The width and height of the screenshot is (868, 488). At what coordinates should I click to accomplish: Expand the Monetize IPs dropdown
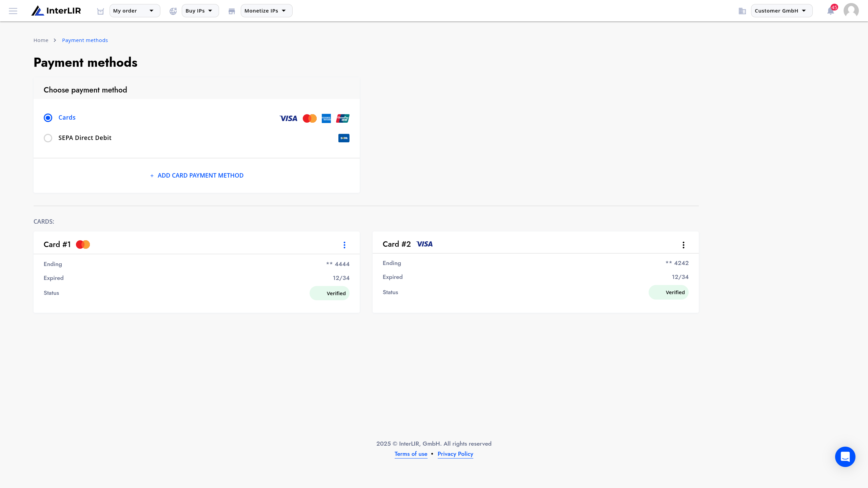tap(267, 11)
